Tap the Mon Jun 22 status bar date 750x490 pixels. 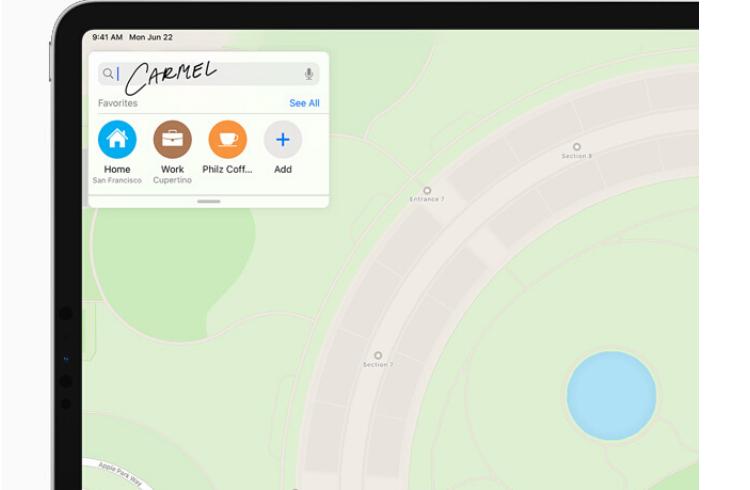click(x=151, y=37)
